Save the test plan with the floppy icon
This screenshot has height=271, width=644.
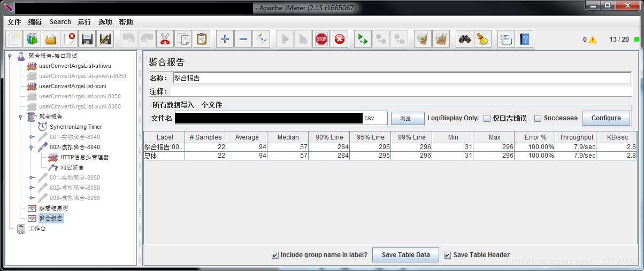(x=87, y=39)
